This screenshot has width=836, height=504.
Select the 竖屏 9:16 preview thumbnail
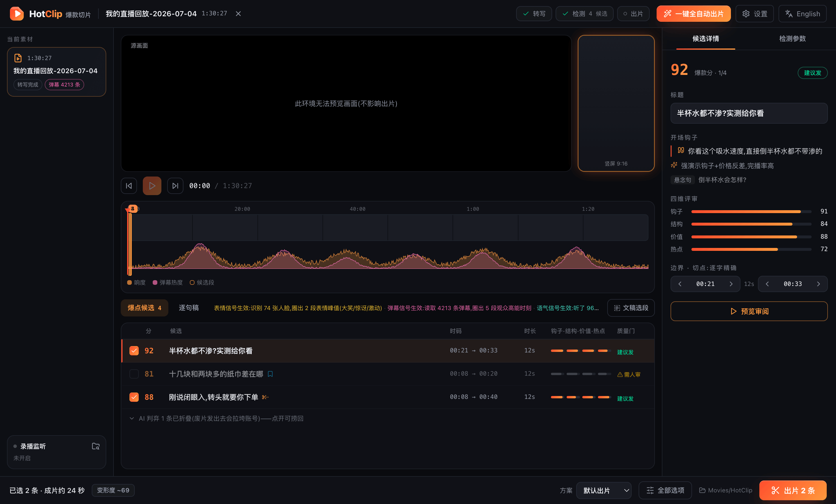pyautogui.click(x=616, y=103)
